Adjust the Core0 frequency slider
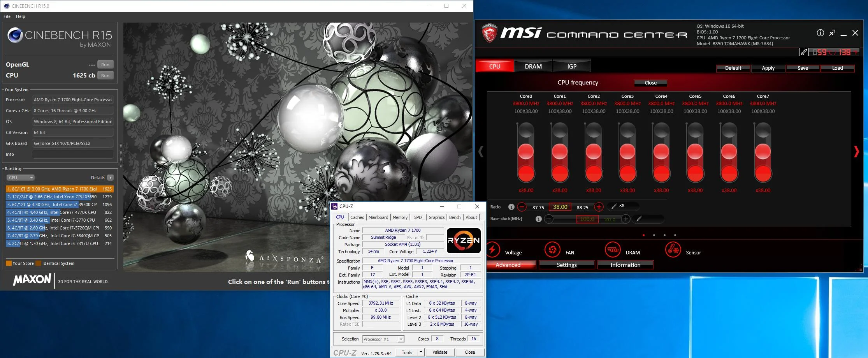Screen dimensions: 868x358 tap(526, 152)
